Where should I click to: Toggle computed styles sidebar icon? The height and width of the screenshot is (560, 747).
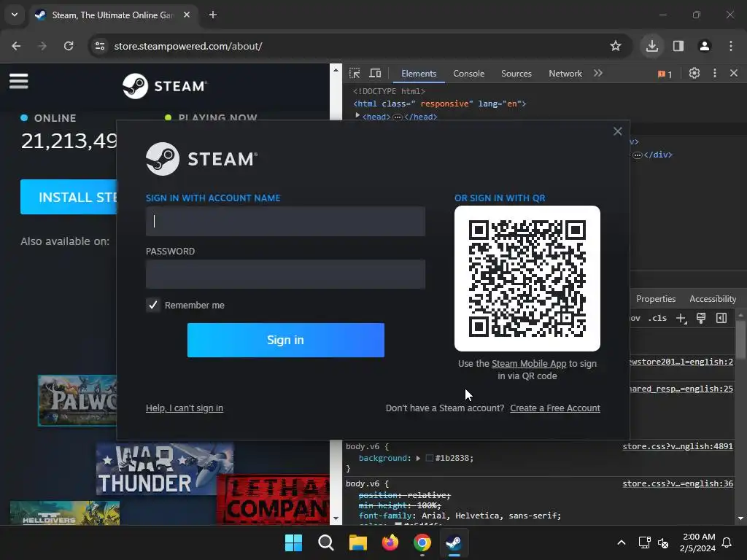(721, 318)
